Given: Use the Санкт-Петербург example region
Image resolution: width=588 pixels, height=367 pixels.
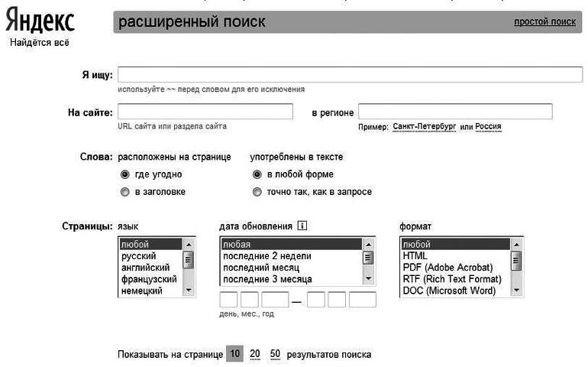Looking at the screenshot, I should [x=424, y=127].
